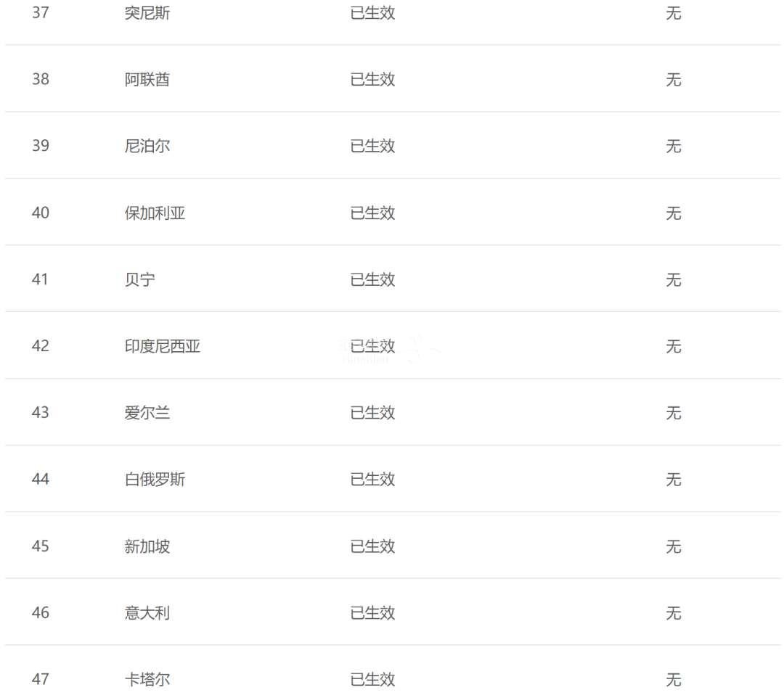Screen dimensions: 784x698
Task: Select the 无 cell in 意大利 row
Action: tap(674, 612)
